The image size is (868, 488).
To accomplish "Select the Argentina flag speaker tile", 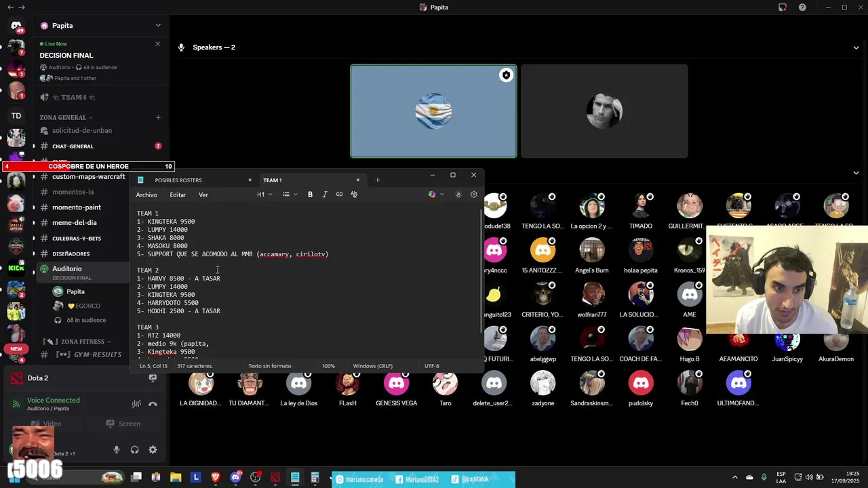I will click(x=433, y=111).
